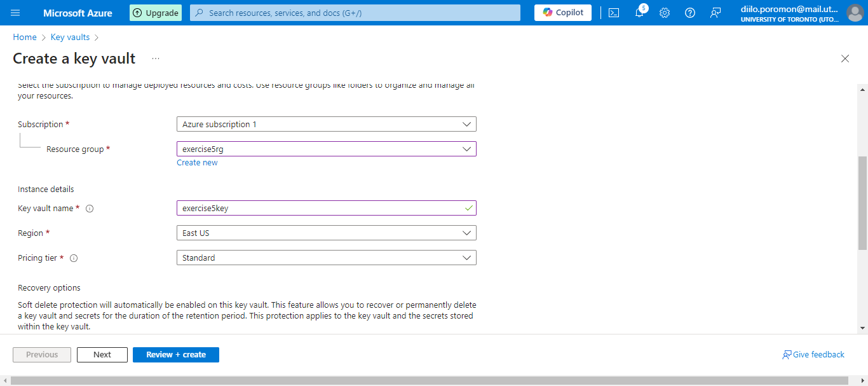Click the Key vault name info icon
The height and width of the screenshot is (386, 868).
coord(90,209)
